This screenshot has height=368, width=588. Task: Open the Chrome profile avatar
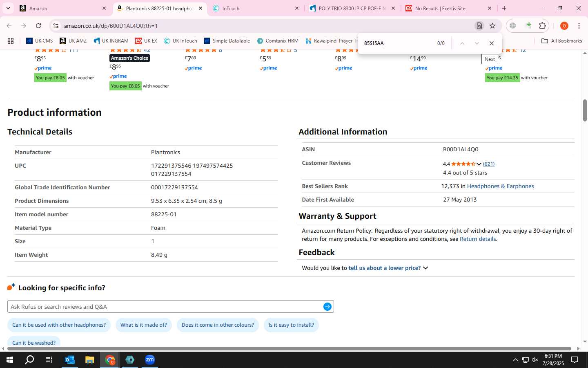click(564, 26)
